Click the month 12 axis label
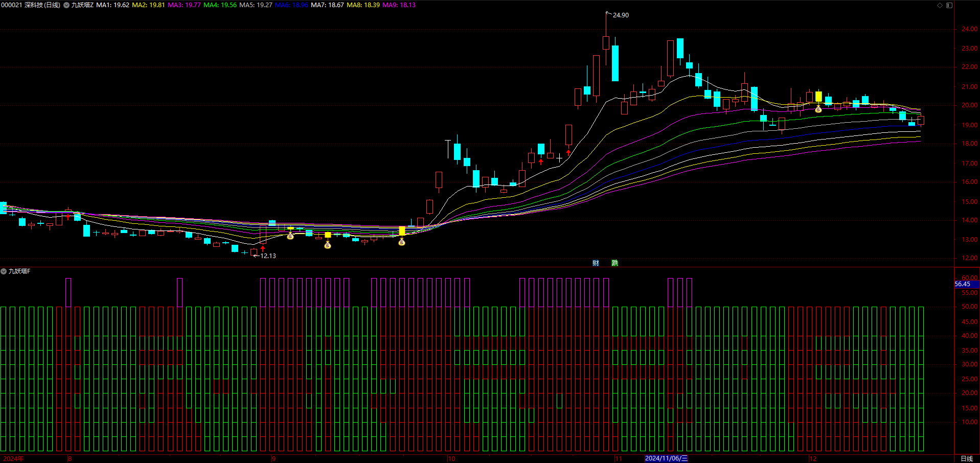The image size is (980, 463). [x=813, y=459]
